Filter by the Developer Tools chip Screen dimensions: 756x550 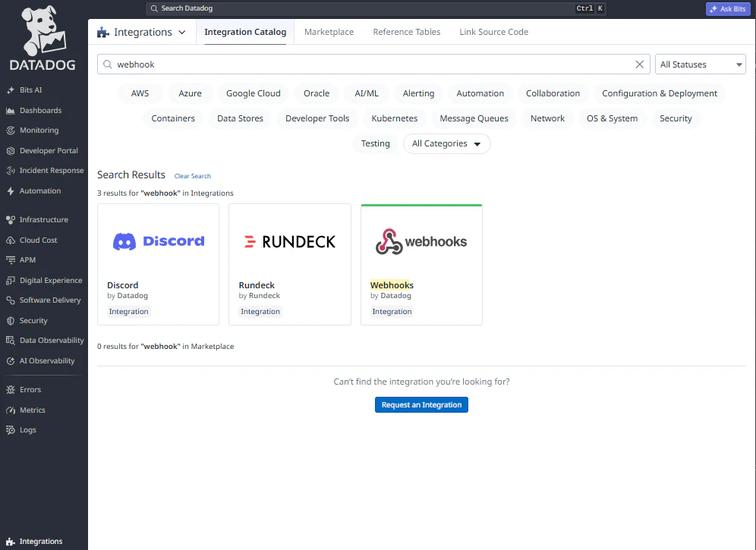pos(317,118)
